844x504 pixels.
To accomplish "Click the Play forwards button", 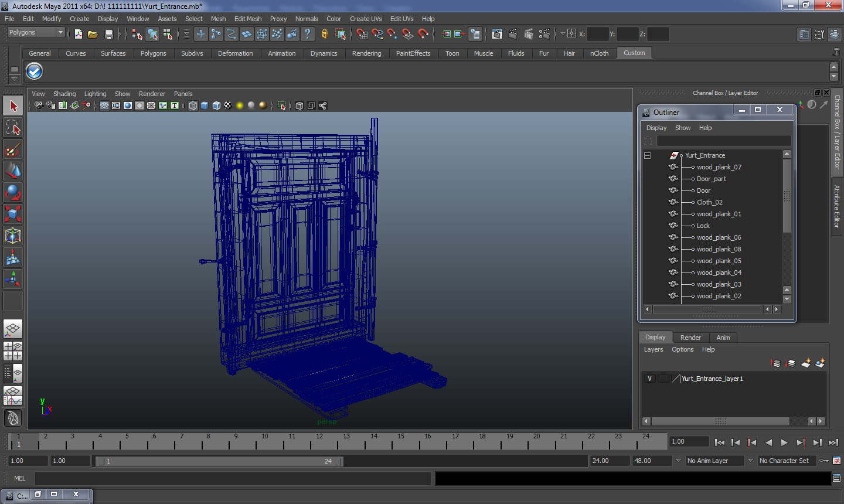I will click(784, 442).
